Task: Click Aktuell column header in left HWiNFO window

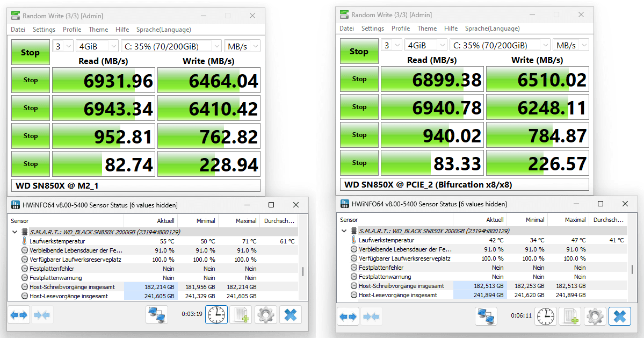Action: click(166, 221)
